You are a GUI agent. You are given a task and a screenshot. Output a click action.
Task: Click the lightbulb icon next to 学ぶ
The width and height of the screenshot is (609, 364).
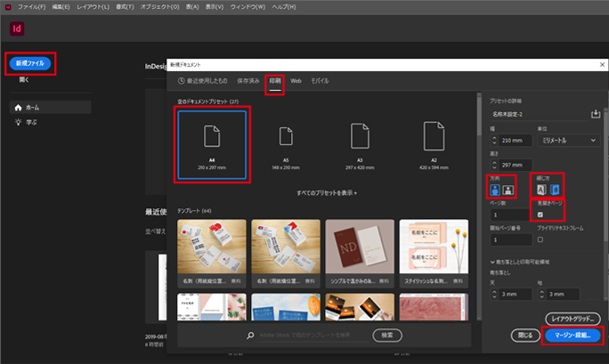(18, 122)
